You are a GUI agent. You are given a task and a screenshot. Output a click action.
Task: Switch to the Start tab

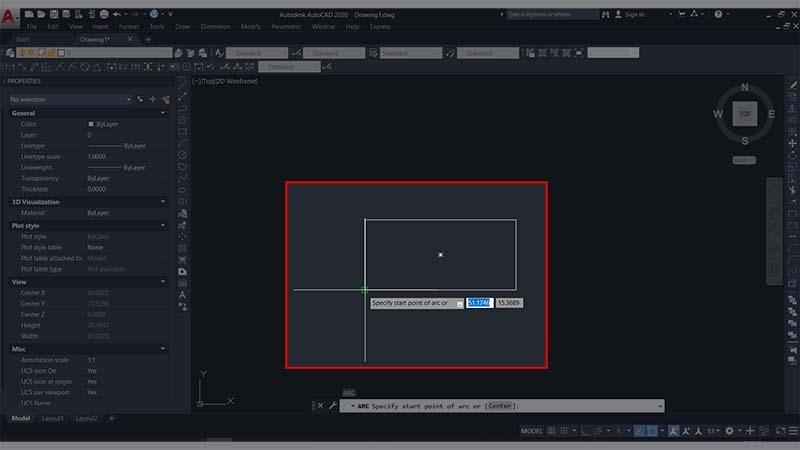(23, 39)
